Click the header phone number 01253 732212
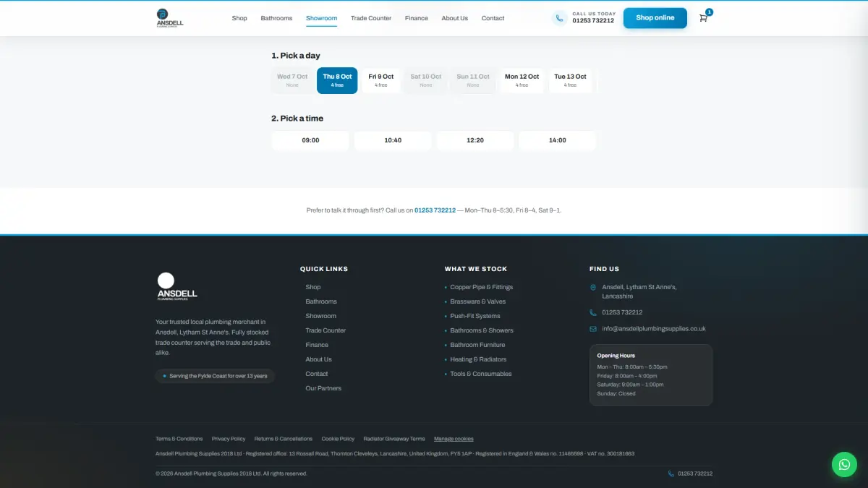Screen dimensions: 868x488 (x=593, y=21)
